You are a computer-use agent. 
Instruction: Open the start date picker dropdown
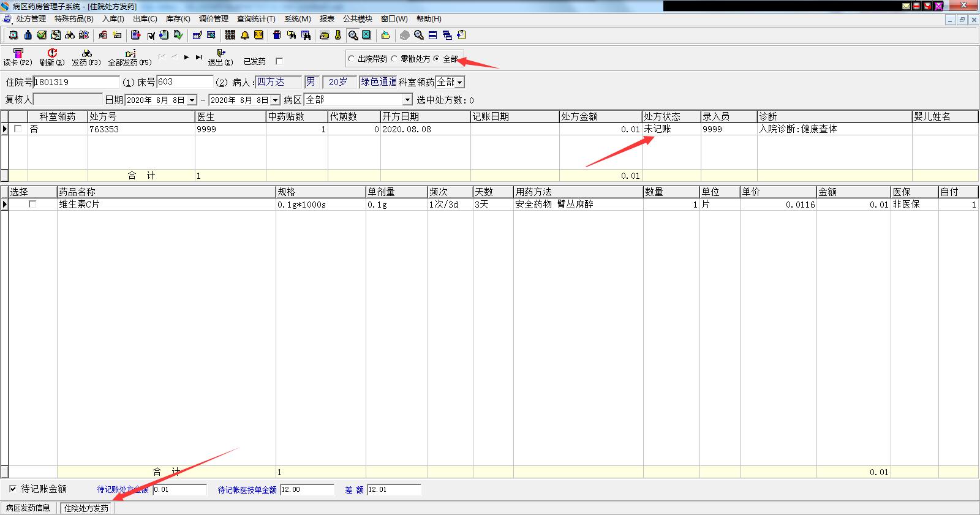[192, 100]
